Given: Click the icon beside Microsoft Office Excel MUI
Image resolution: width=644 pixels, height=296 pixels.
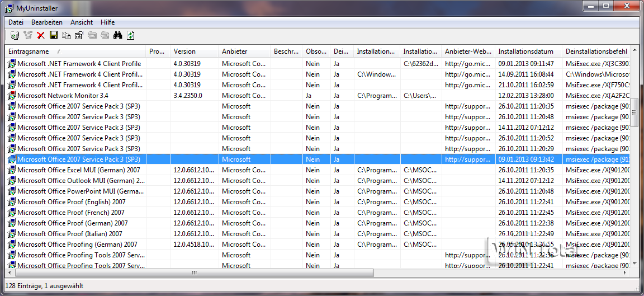Looking at the screenshot, I should 12,170.
